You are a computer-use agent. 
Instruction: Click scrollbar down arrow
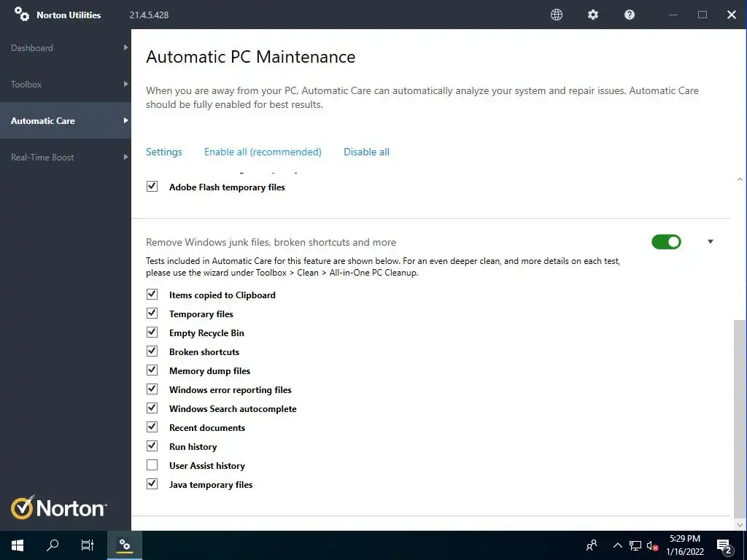pos(740,525)
